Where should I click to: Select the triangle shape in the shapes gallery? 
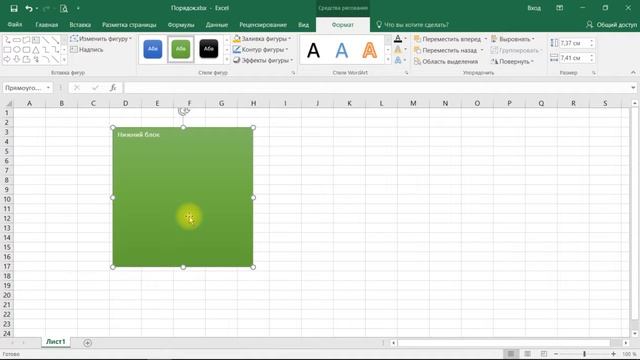pos(36,50)
